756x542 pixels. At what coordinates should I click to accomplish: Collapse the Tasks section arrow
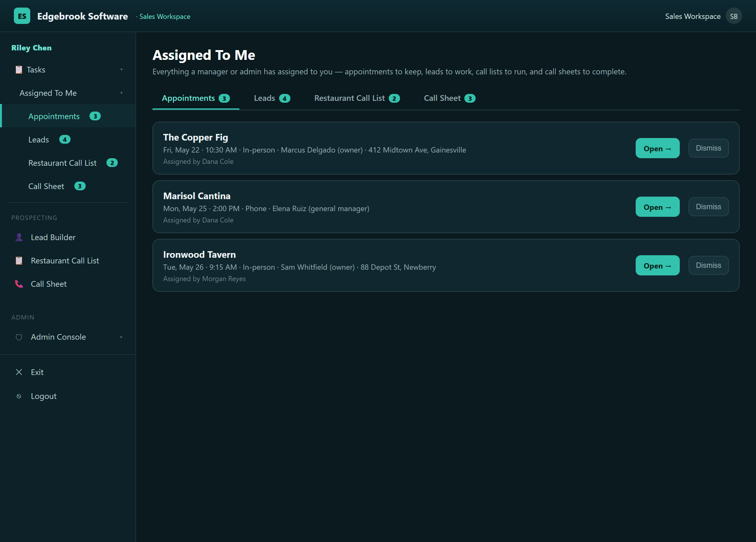pyautogui.click(x=121, y=70)
